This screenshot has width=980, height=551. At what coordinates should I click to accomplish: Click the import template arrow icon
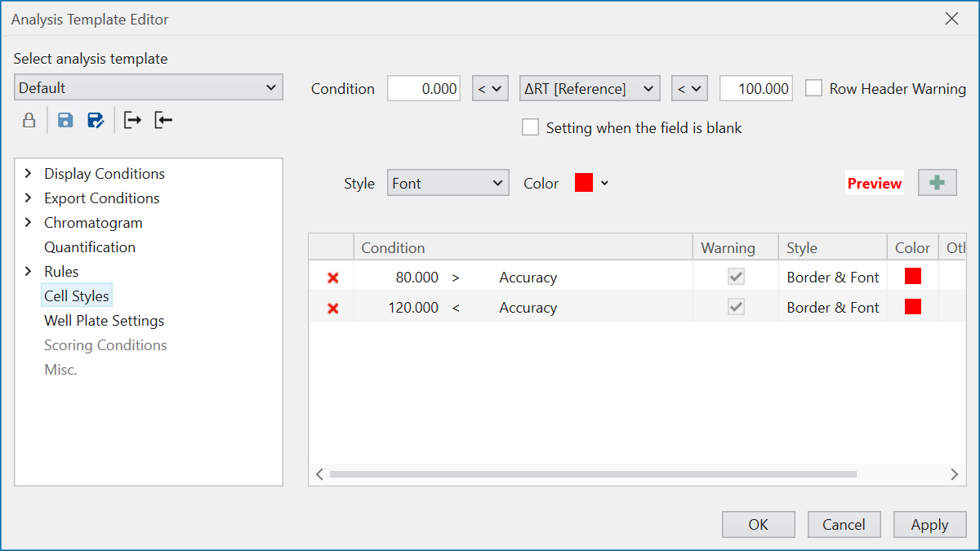tap(163, 121)
